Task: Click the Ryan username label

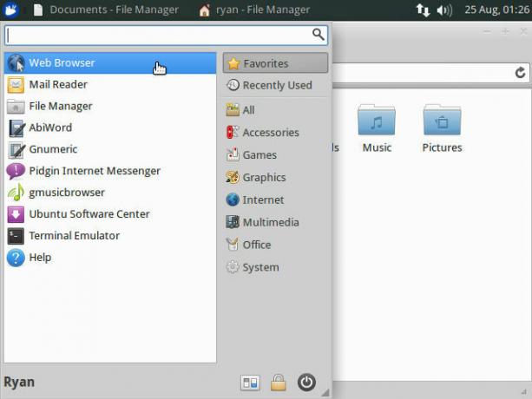Action: click(19, 382)
